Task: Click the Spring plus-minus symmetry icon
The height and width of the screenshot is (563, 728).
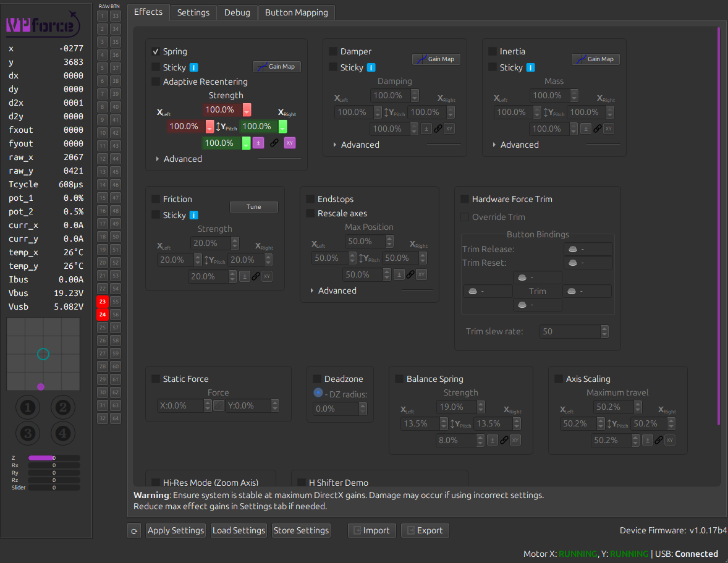Action: point(258,143)
